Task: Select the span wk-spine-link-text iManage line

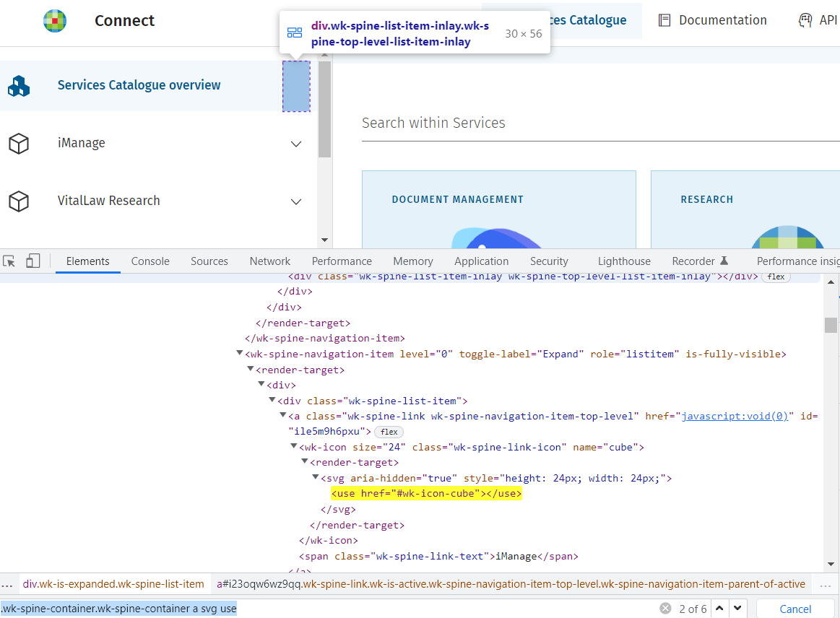Action: [438, 556]
